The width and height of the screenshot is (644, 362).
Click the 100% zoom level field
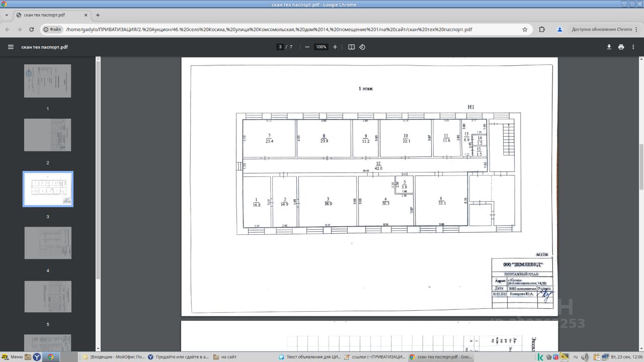(x=320, y=47)
